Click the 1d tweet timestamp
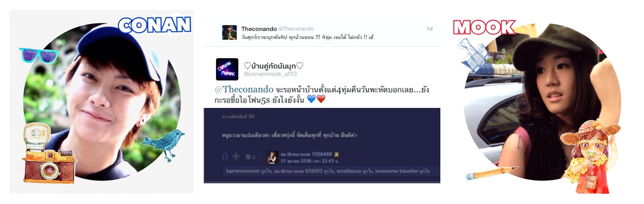Image resolution: width=644 pixels, height=204 pixels. tap(429, 29)
